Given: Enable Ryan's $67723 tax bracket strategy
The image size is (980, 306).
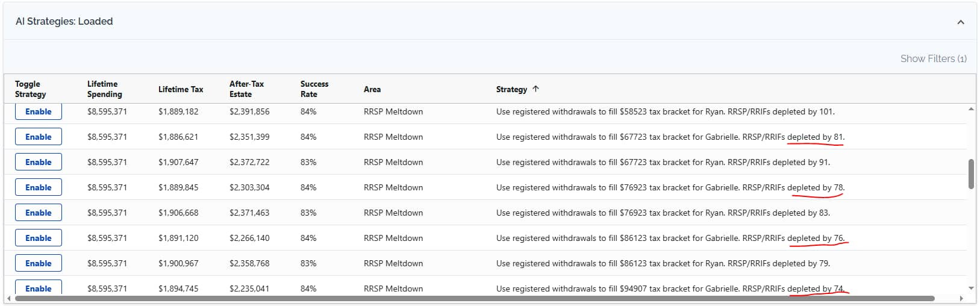Looking at the screenshot, I should 39,162.
